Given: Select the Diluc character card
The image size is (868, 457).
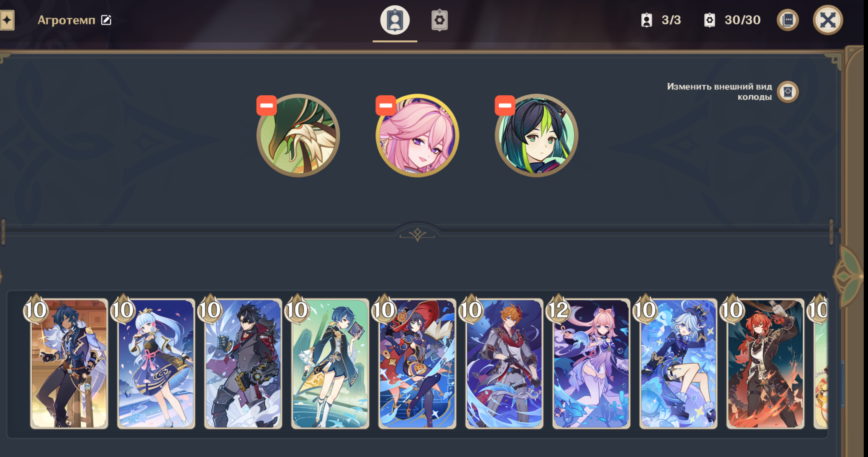Looking at the screenshot, I should (765, 363).
